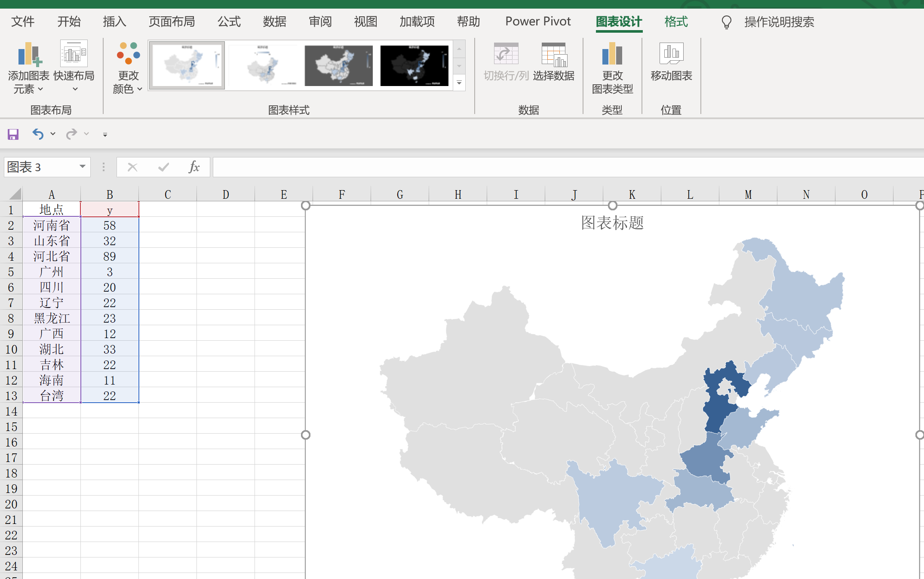Image resolution: width=924 pixels, height=579 pixels.
Task: Click the Add Chart Element icon
Action: pyautogui.click(x=29, y=55)
